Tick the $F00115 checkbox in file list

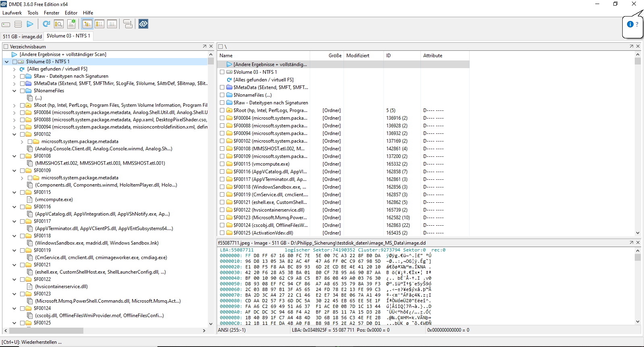(x=222, y=164)
